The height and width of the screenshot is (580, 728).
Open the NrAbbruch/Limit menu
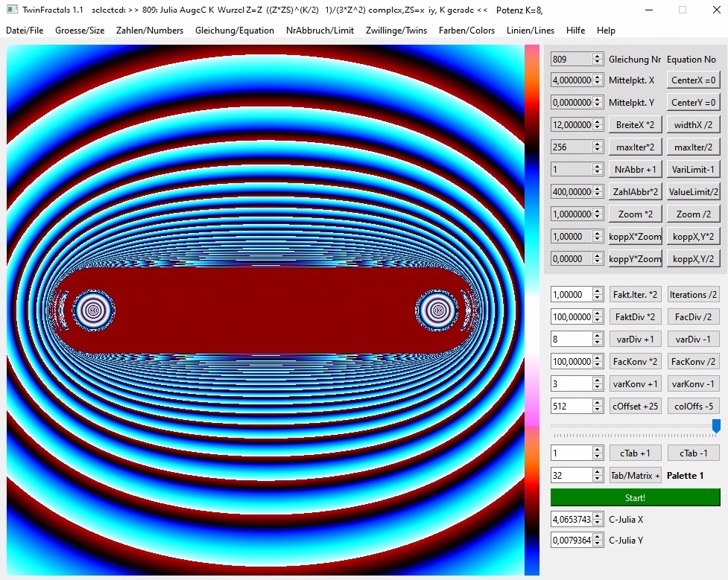(x=320, y=31)
